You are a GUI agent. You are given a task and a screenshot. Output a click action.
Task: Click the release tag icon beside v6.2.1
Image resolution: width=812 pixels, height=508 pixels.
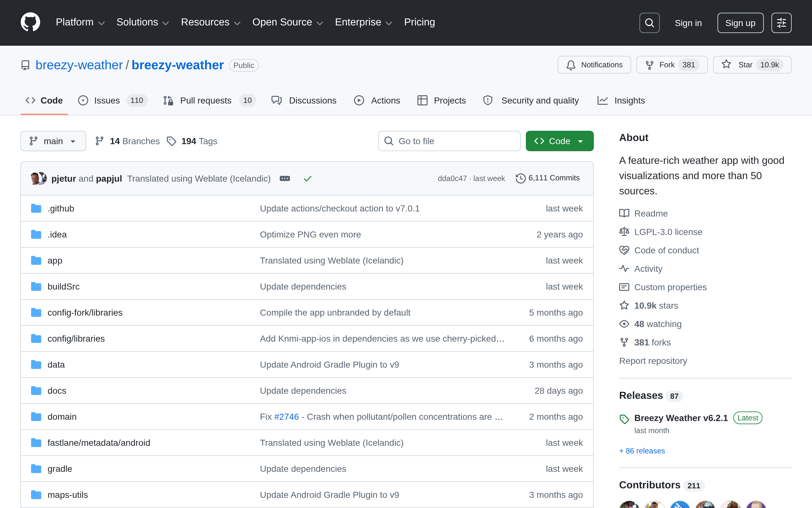click(624, 419)
